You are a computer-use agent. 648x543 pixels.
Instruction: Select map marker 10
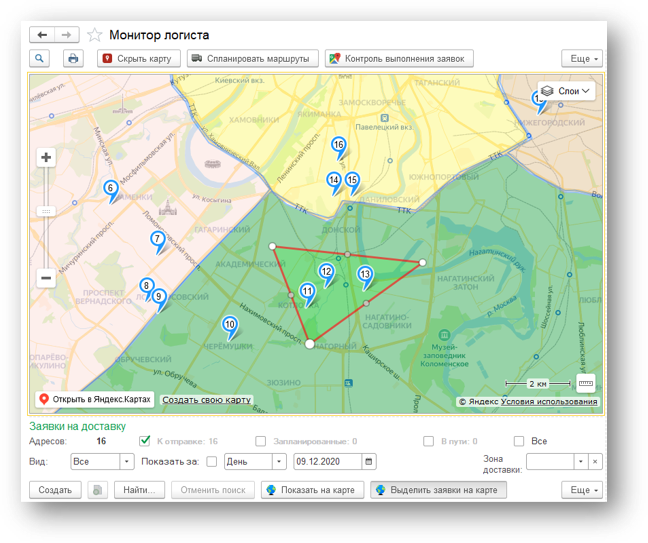click(x=230, y=324)
